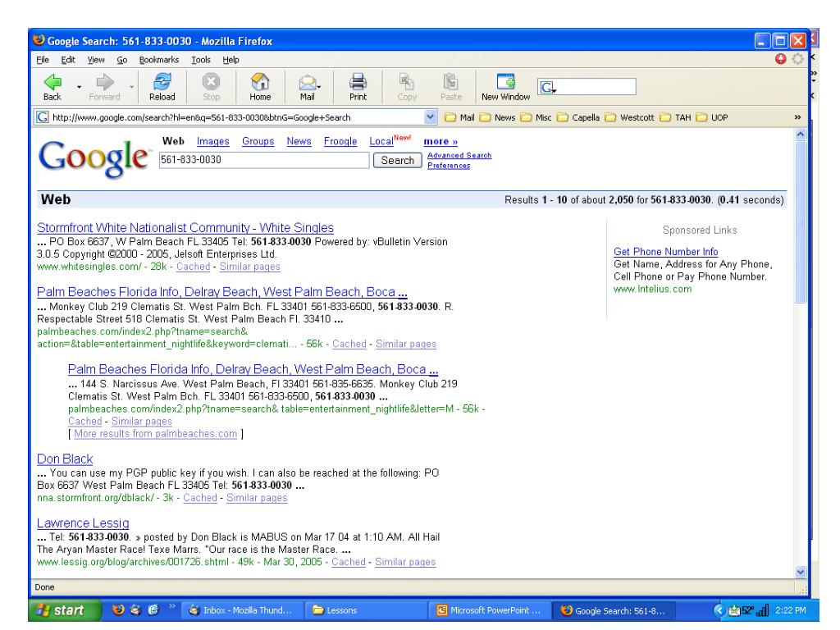Screen dimensions: 840x630
Task: Open the 'more »' services link
Action: [441, 141]
